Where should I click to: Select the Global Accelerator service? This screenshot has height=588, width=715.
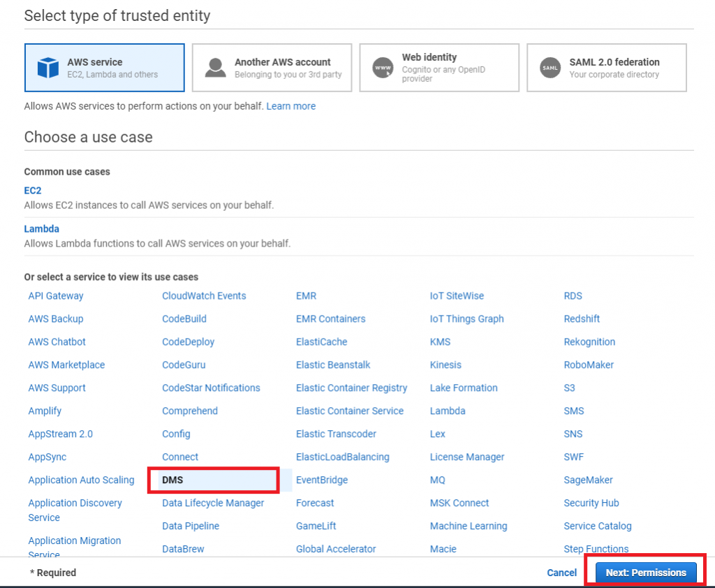click(336, 549)
